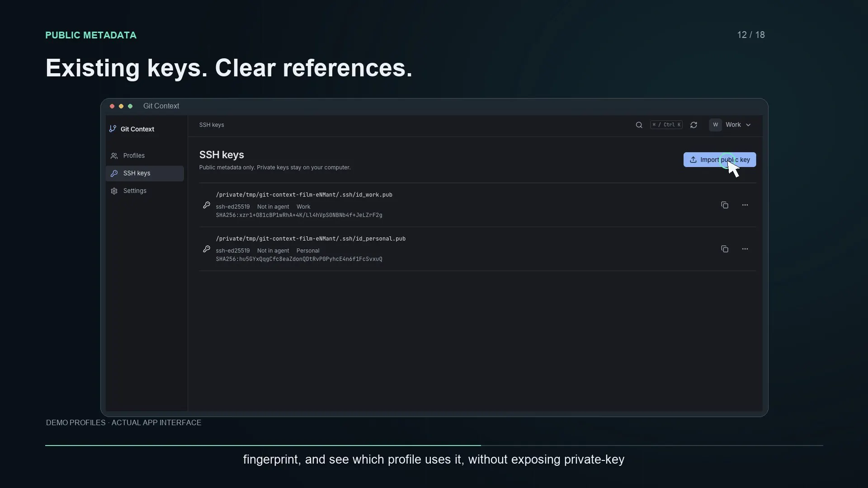The width and height of the screenshot is (868, 488).
Task: Click the SSH keys page heading
Action: pyautogui.click(x=222, y=155)
